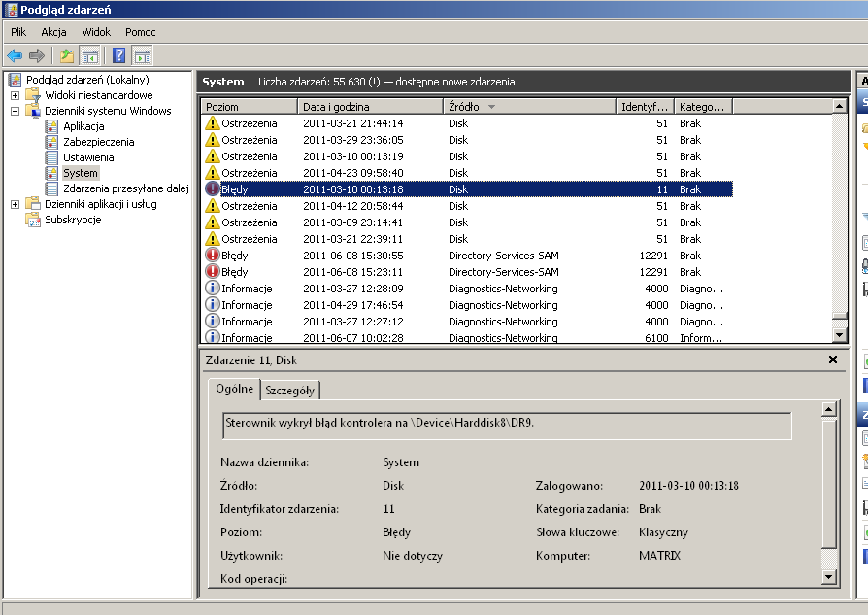The height and width of the screenshot is (615, 868).
Task: Select warning event dated 2011-03-09 23:14:41
Action: (468, 222)
